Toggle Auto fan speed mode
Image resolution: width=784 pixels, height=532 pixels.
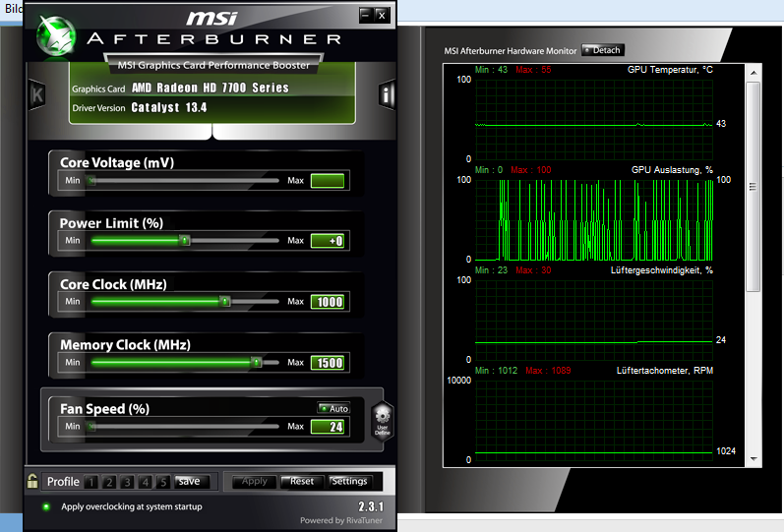[333, 408]
